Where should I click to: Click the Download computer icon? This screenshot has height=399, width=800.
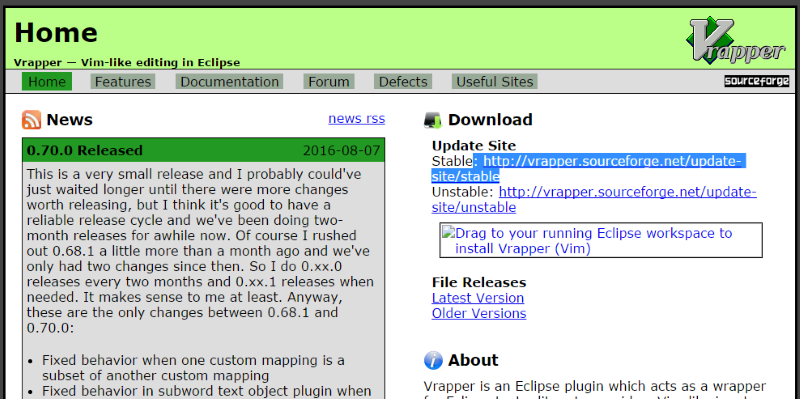click(433, 120)
